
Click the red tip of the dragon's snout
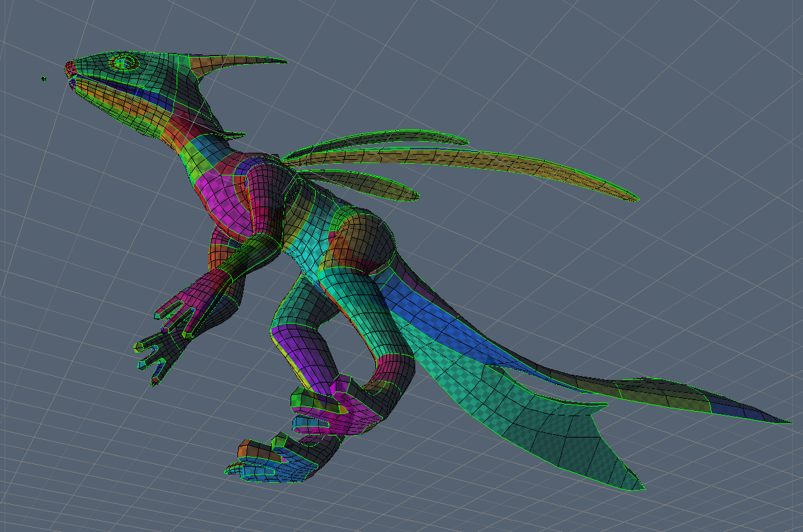(x=70, y=67)
